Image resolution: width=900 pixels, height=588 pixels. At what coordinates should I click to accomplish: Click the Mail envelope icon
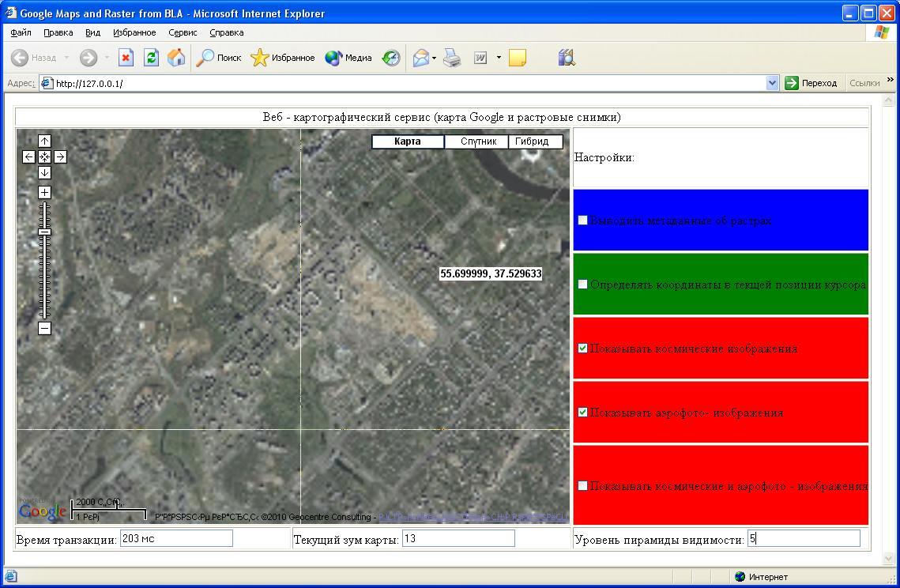tap(420, 58)
